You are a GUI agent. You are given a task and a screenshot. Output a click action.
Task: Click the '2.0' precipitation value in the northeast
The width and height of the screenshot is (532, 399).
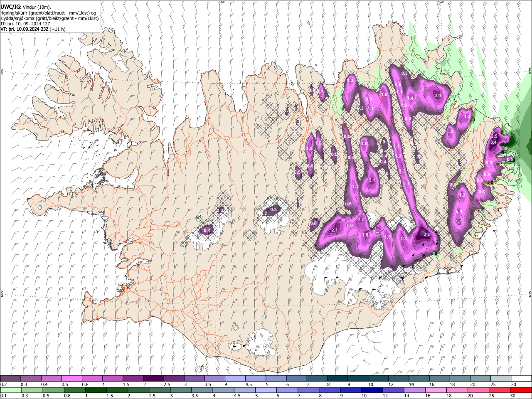438,96
